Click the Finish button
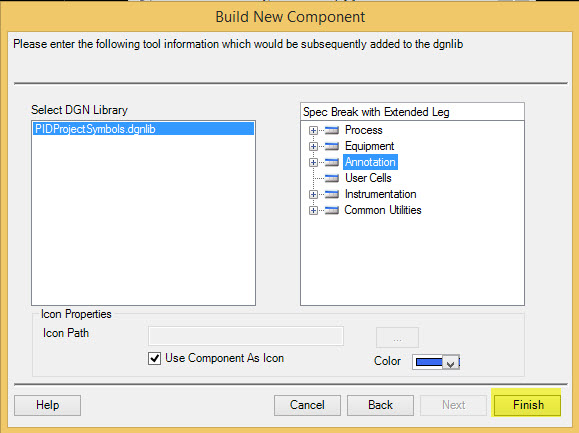Viewport: 579px width, 433px height. click(x=528, y=405)
